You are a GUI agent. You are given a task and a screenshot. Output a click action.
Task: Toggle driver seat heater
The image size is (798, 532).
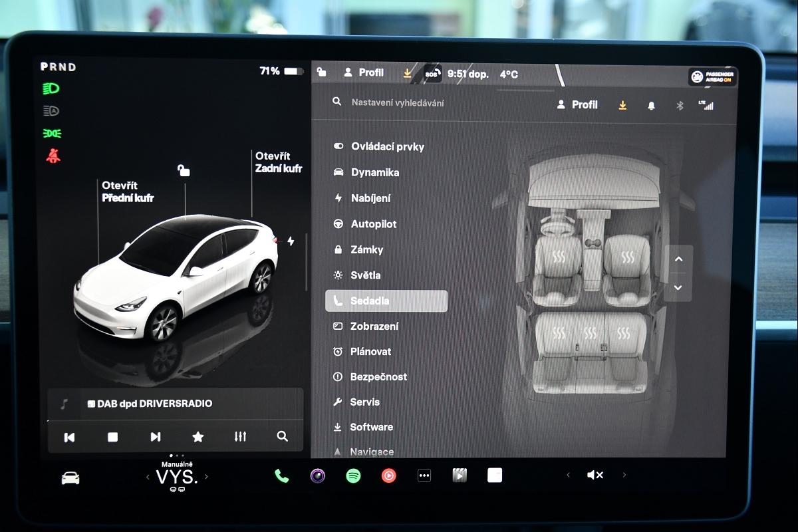point(559,257)
